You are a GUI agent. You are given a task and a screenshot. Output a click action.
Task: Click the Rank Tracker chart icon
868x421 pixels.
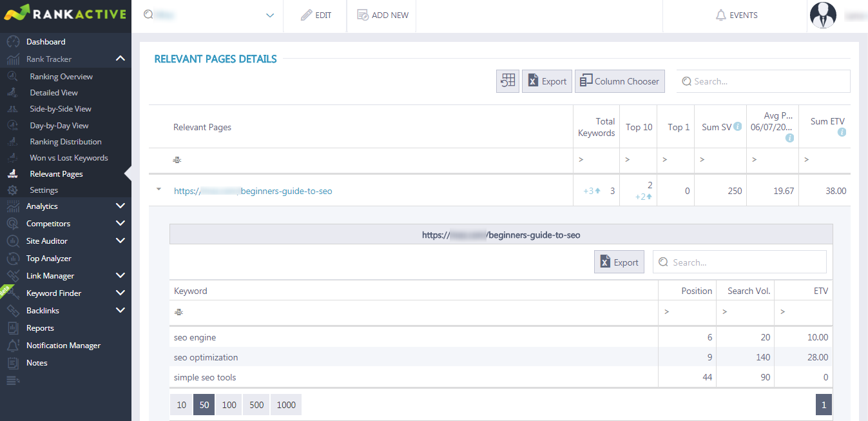(x=13, y=59)
